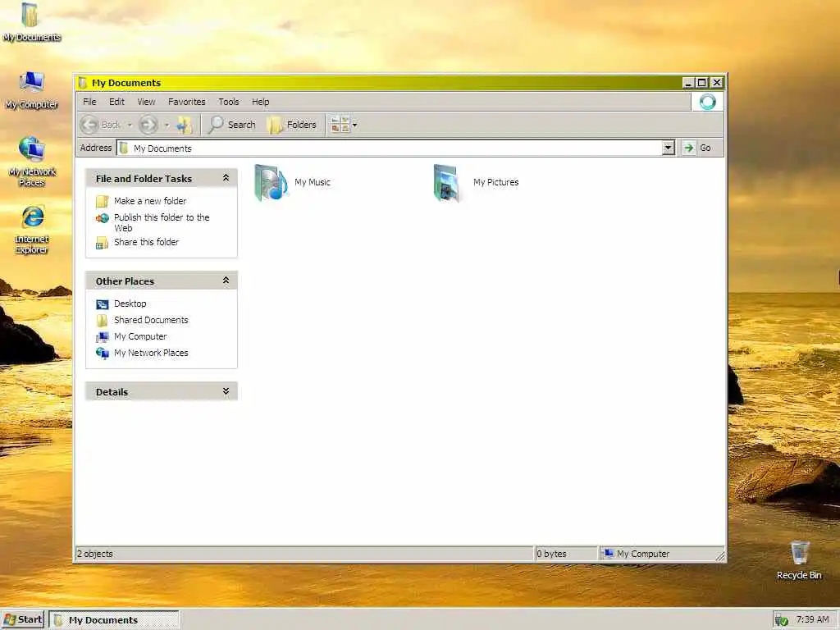Open My Network Places link in sidebar

click(151, 353)
